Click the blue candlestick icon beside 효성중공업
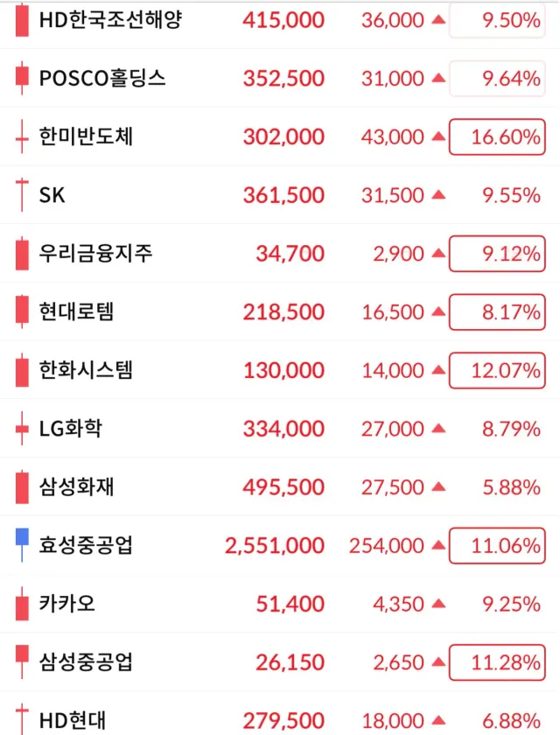The height and width of the screenshot is (735, 560). [x=22, y=546]
